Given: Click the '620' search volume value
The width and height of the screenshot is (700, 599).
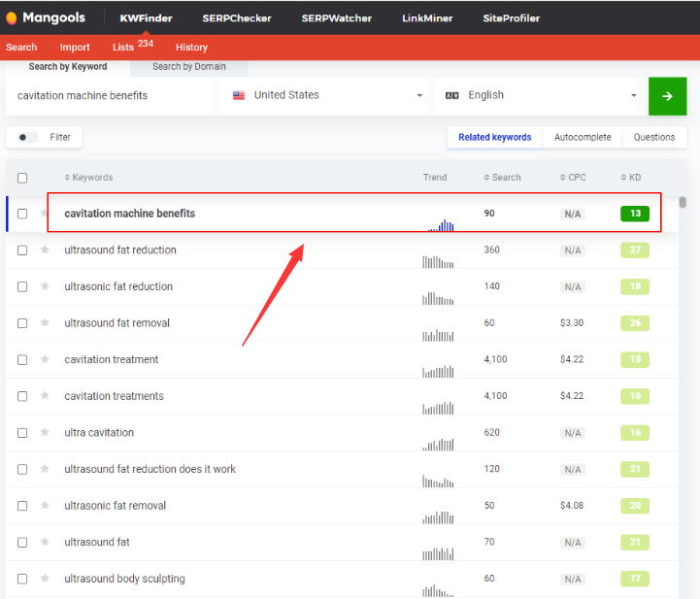Looking at the screenshot, I should 492,432.
